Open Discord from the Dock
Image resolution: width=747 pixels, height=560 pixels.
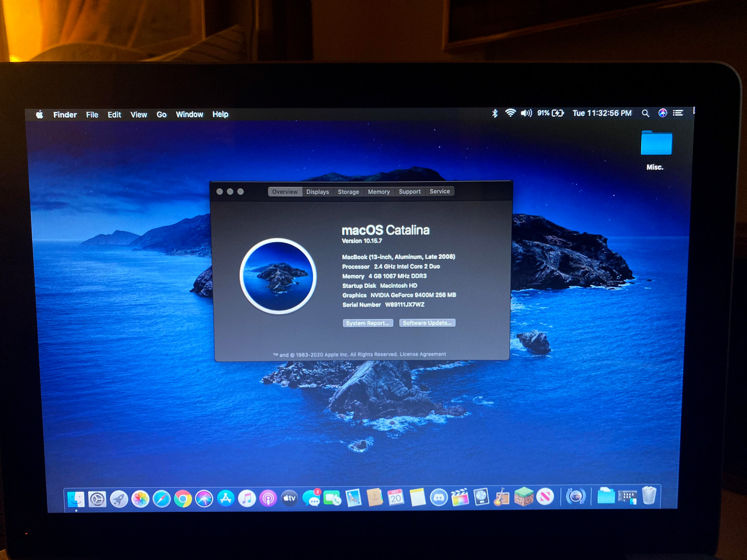(439, 497)
